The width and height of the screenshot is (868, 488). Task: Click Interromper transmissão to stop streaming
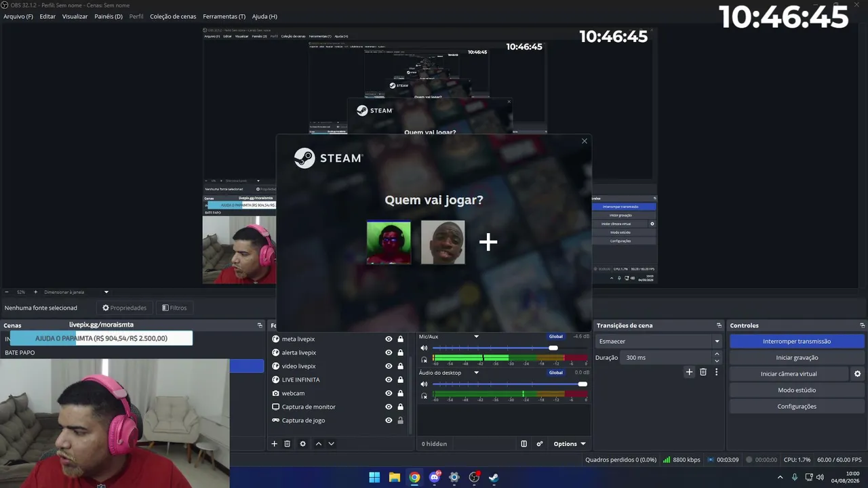pos(797,342)
